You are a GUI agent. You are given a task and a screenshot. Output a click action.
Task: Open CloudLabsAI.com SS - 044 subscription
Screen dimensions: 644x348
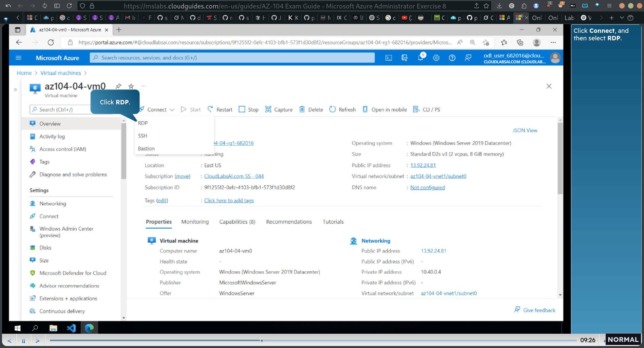click(234, 176)
